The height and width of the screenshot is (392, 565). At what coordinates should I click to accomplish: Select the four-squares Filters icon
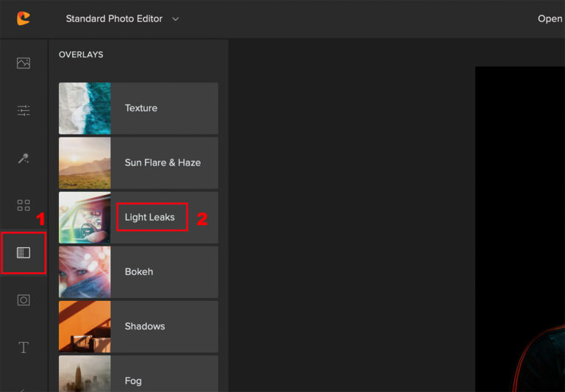point(24,205)
